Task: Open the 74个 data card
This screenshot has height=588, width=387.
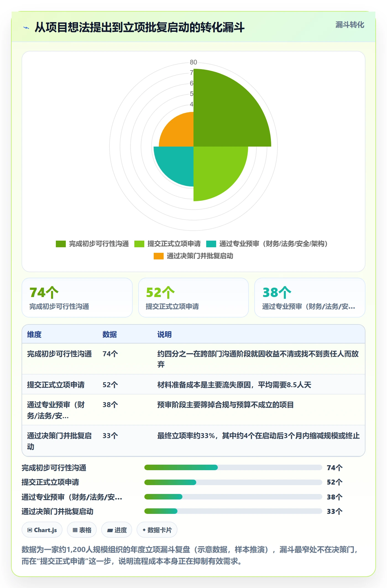Action: click(77, 298)
